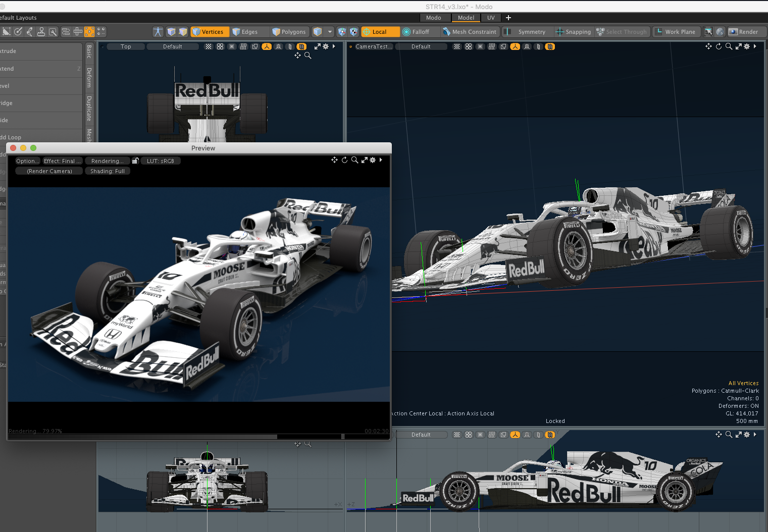This screenshot has height=532, width=768.
Task: Click the cube icon right of Polygons
Action: [318, 32]
